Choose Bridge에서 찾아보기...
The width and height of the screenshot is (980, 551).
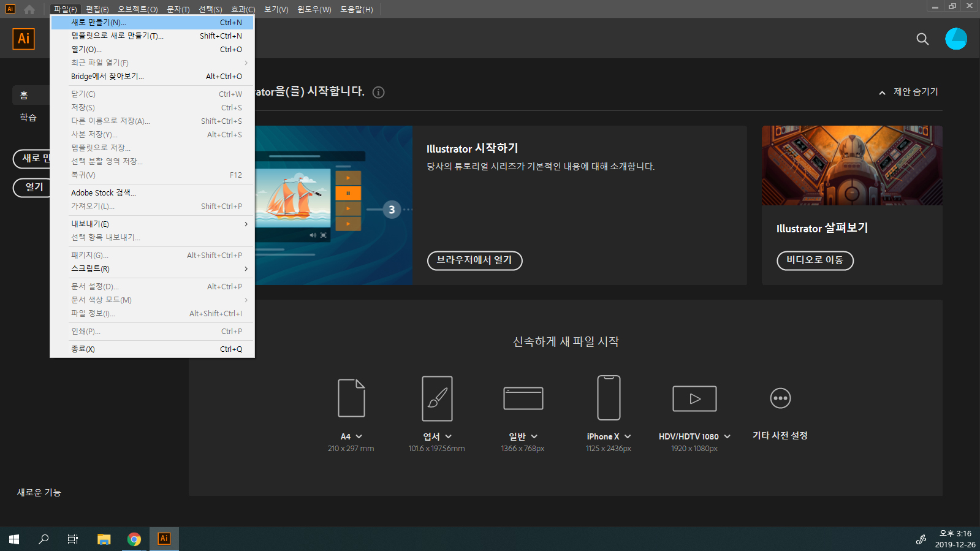point(152,76)
